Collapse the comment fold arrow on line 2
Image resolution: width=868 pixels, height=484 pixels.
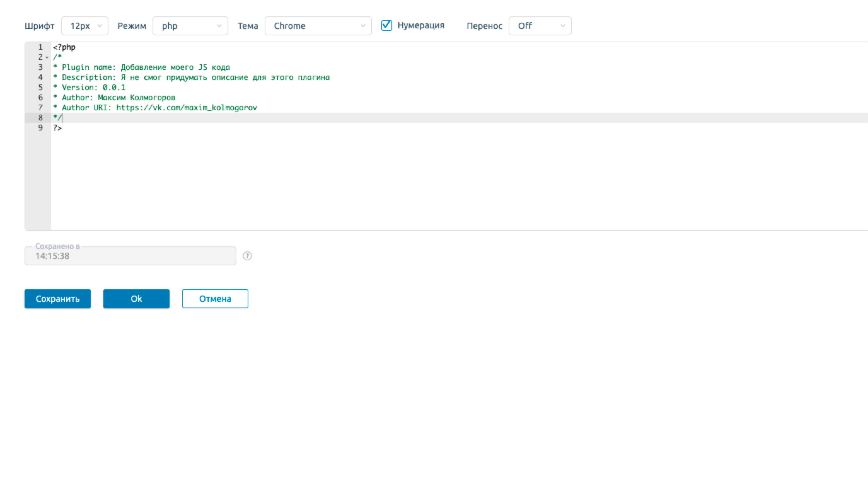pyautogui.click(x=47, y=58)
